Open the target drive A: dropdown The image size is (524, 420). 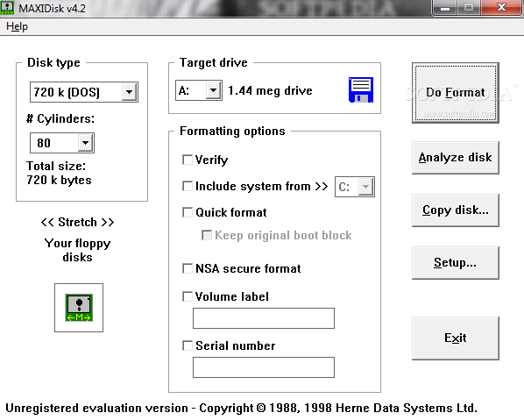(x=213, y=90)
